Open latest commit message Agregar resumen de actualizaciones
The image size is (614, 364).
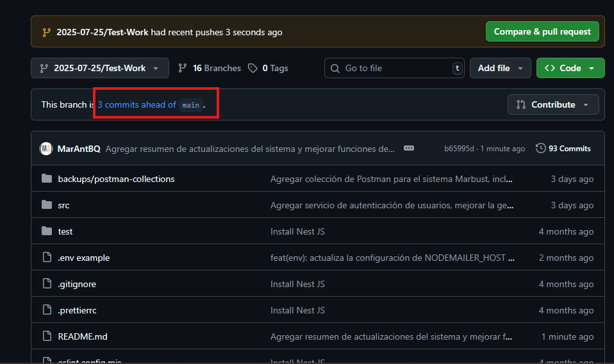pos(250,149)
